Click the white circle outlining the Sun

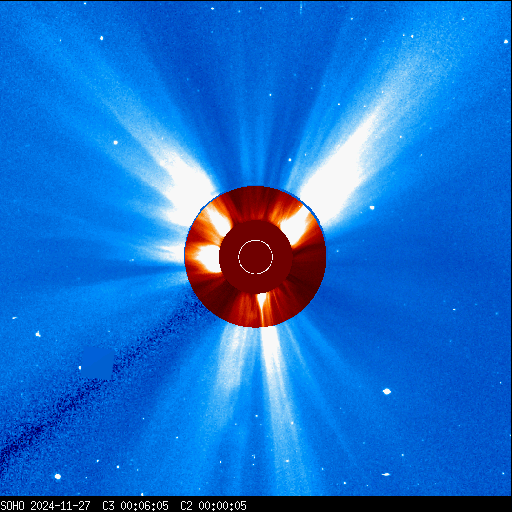pos(256,257)
